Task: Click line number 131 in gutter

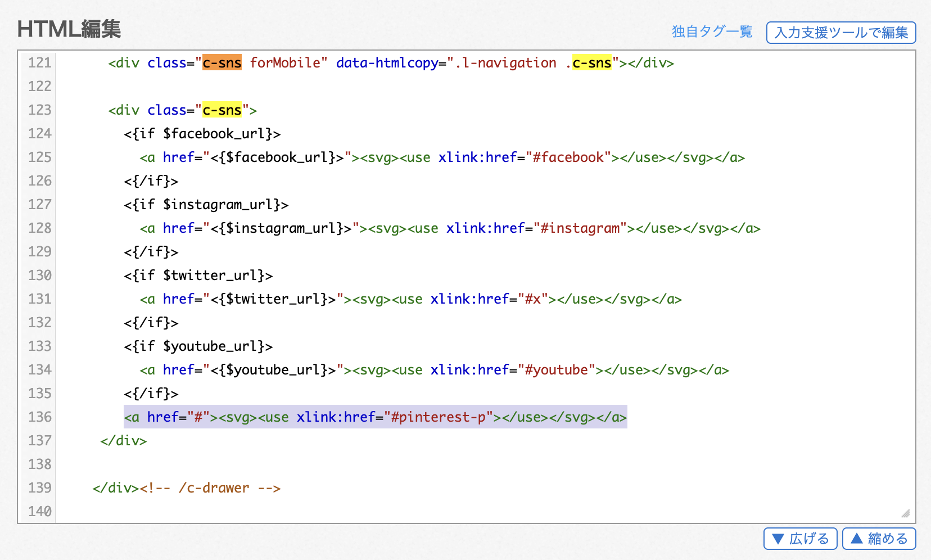Action: click(x=39, y=299)
